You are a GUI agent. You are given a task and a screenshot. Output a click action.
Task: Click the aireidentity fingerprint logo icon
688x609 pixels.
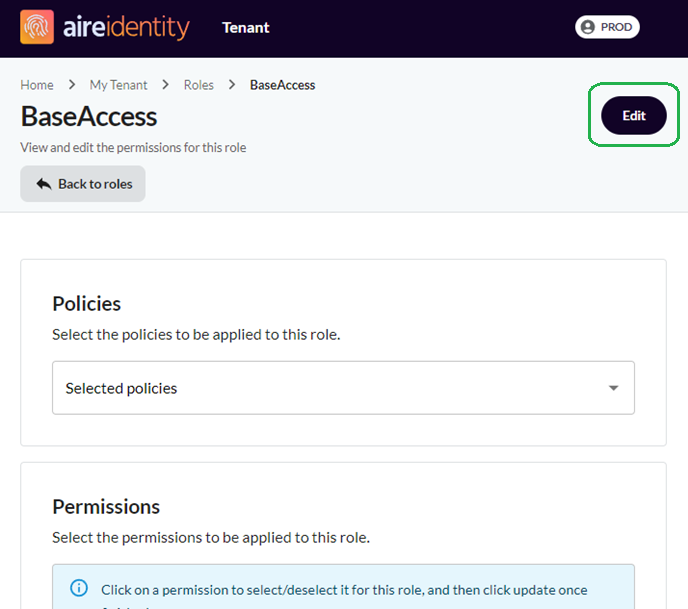tap(37, 27)
